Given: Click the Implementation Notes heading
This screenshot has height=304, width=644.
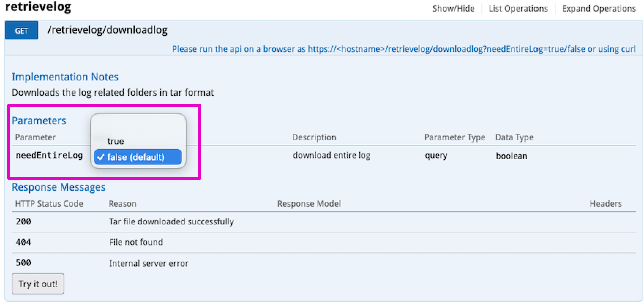Looking at the screenshot, I should click(x=65, y=77).
